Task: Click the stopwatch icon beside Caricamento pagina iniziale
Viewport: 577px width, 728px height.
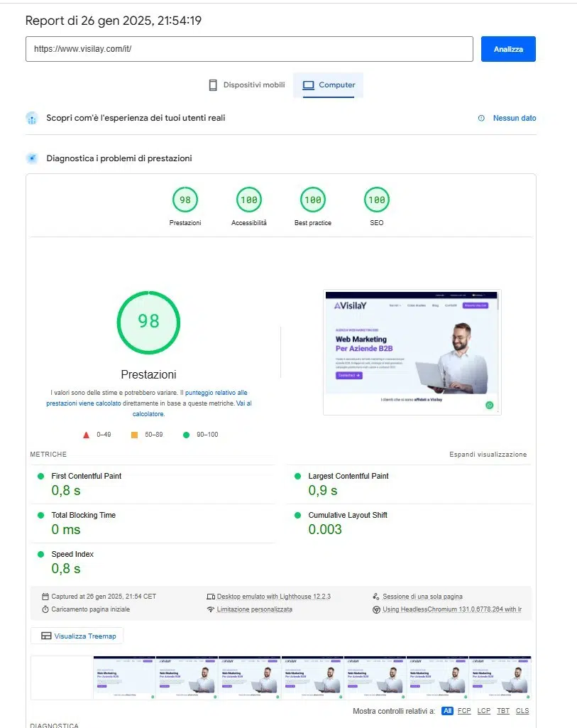Action: pos(45,609)
